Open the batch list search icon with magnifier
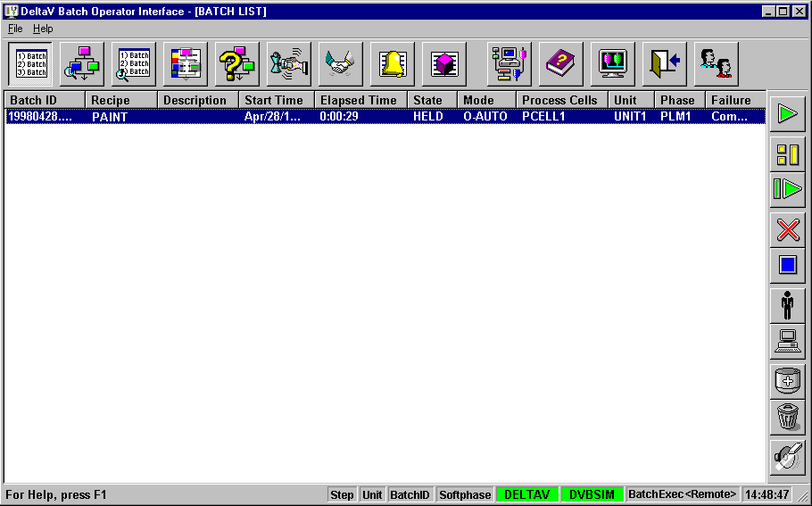The image size is (812, 506). (x=134, y=64)
